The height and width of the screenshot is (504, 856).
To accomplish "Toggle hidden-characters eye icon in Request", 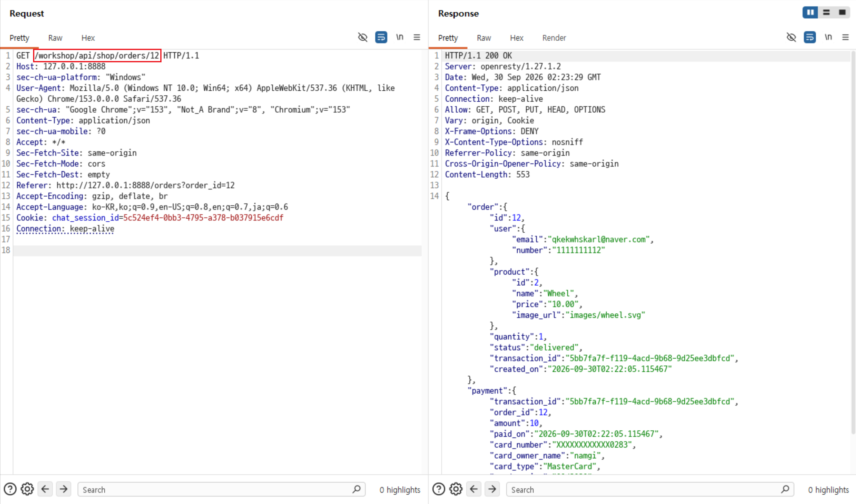I will tap(362, 37).
